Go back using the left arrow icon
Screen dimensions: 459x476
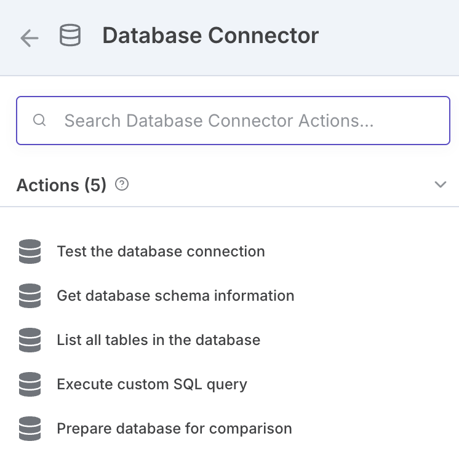(30, 38)
